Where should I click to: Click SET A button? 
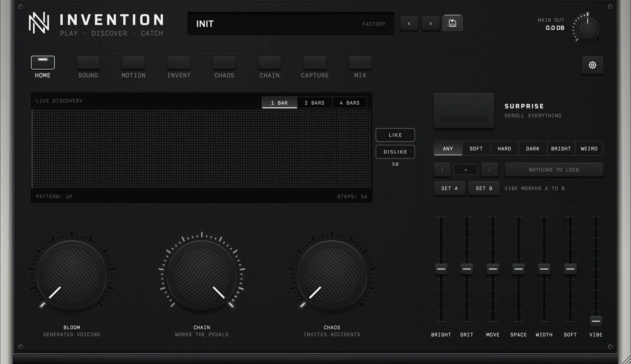point(449,188)
